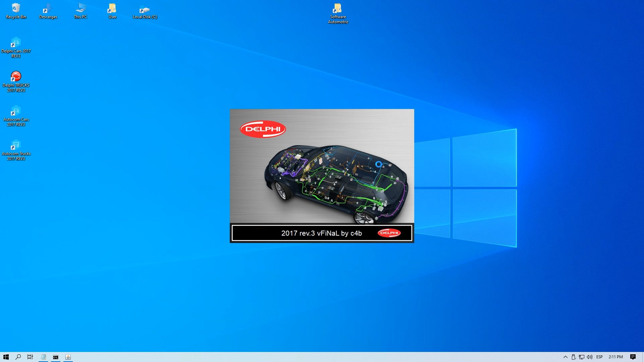Open Task View
The image size is (644, 362).
pos(30,357)
